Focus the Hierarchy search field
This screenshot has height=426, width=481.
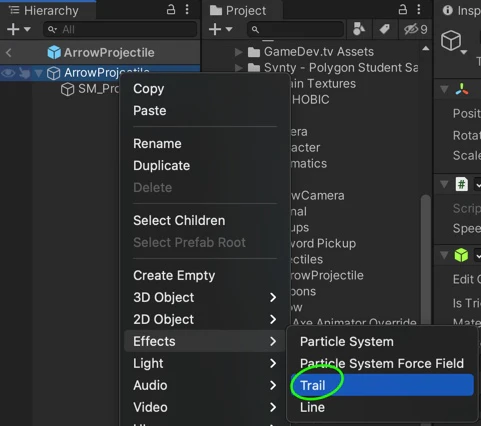[x=120, y=29]
